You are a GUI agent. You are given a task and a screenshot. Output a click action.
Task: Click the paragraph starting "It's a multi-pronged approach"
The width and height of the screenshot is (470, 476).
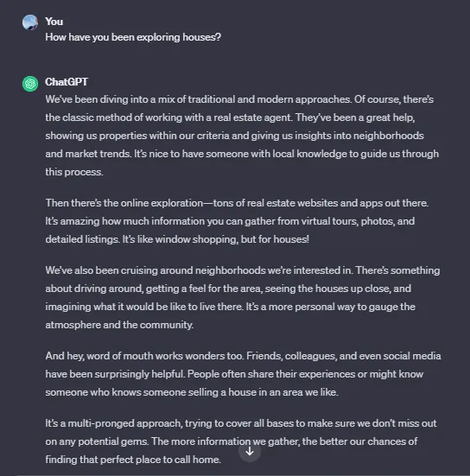click(241, 441)
